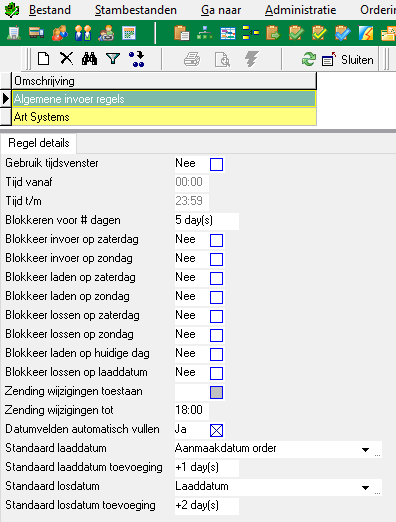Click the greyed print preview icon
The height and width of the screenshot is (522, 396).
222,60
